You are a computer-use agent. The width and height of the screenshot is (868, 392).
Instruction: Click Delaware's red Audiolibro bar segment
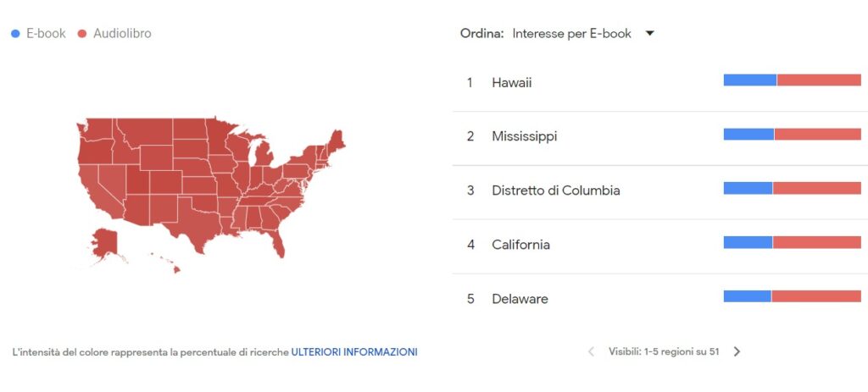(815, 296)
